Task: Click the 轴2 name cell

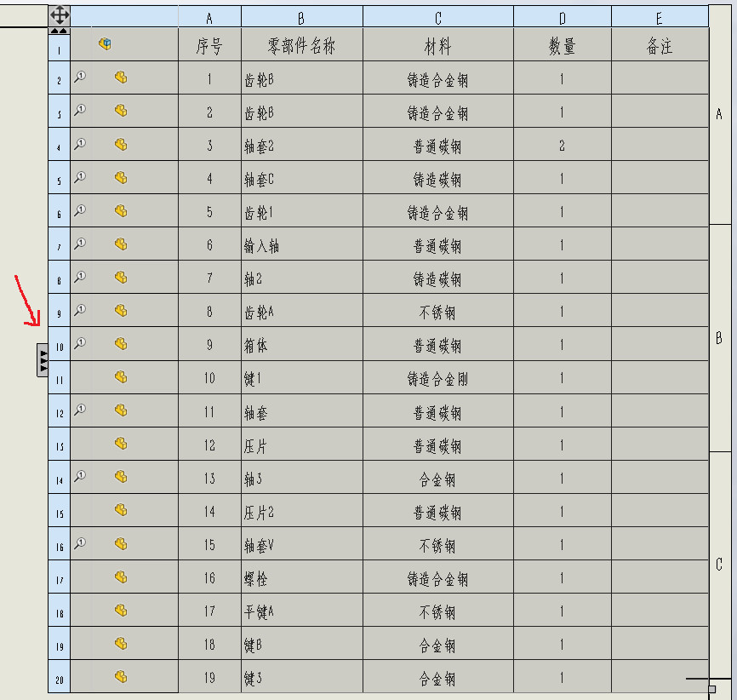Action: coord(302,277)
